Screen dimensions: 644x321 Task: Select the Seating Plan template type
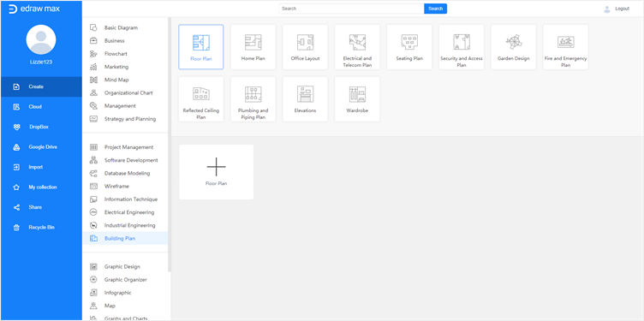pos(409,47)
